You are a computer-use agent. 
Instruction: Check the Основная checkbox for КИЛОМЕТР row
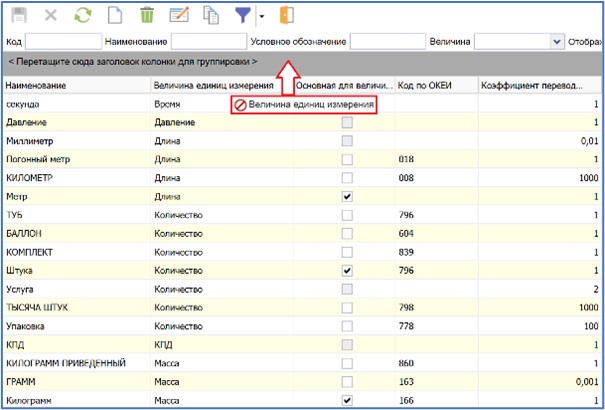tap(347, 178)
